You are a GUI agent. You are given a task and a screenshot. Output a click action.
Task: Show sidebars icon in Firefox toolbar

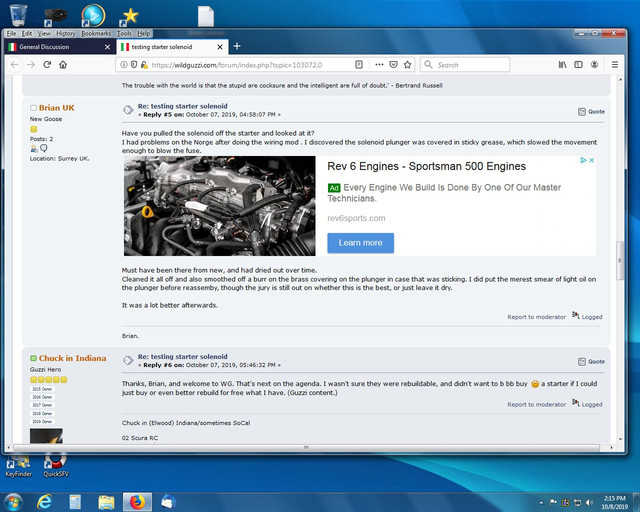click(578, 65)
